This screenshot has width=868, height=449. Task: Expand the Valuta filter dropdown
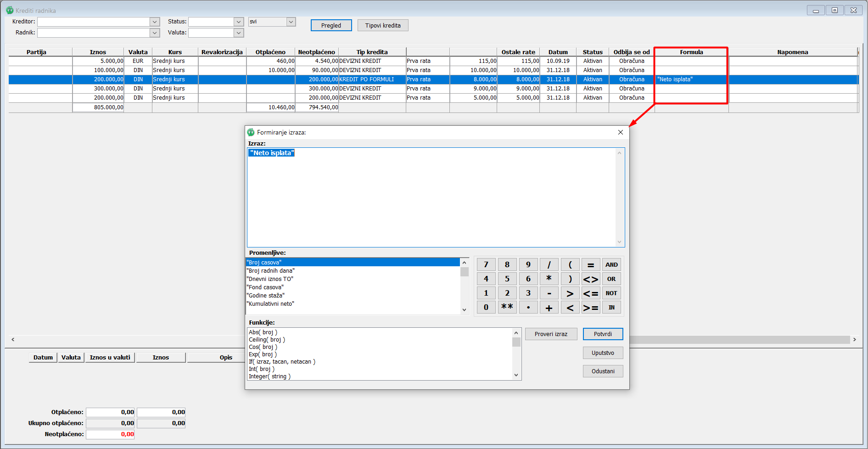238,33
